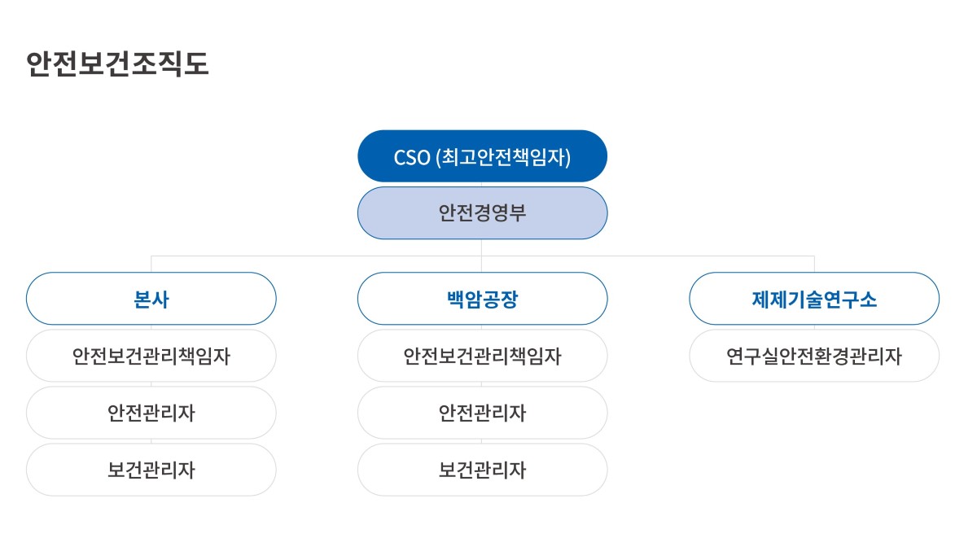
Task: Click the dark blue fill of the CSO box
Action: coord(376,156)
